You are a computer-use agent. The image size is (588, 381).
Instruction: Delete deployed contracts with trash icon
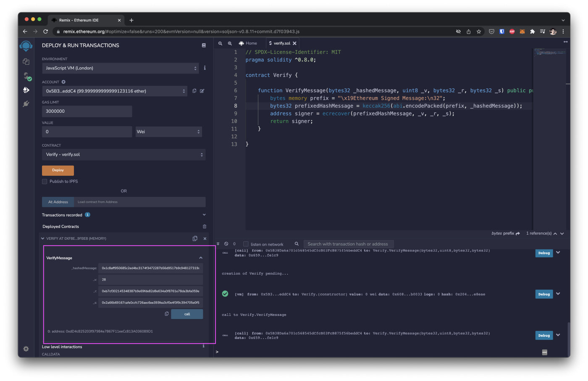point(205,226)
